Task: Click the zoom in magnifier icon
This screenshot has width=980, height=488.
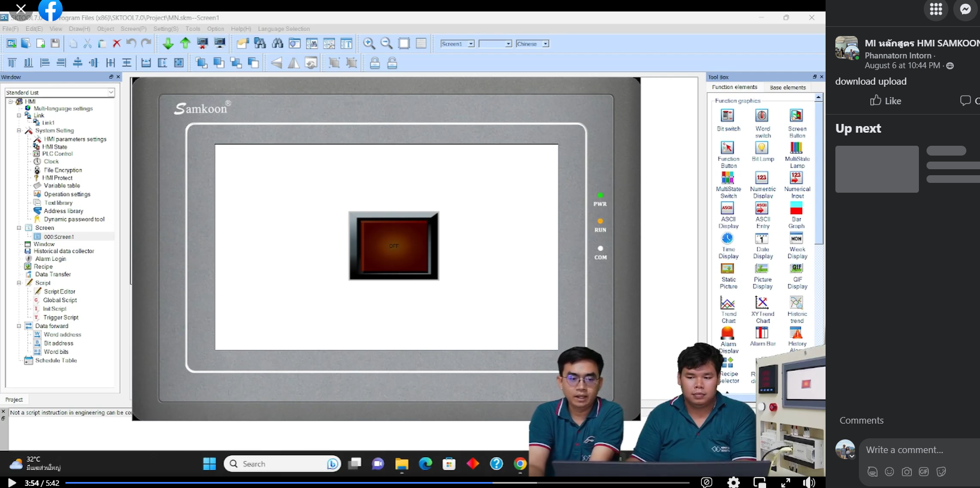Action: (369, 44)
